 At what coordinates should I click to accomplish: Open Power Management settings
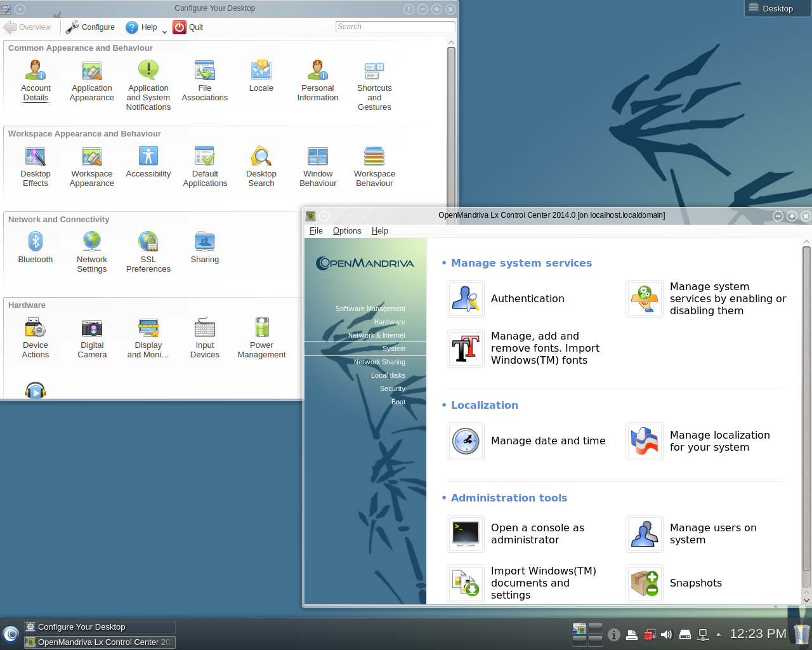pyautogui.click(x=261, y=338)
